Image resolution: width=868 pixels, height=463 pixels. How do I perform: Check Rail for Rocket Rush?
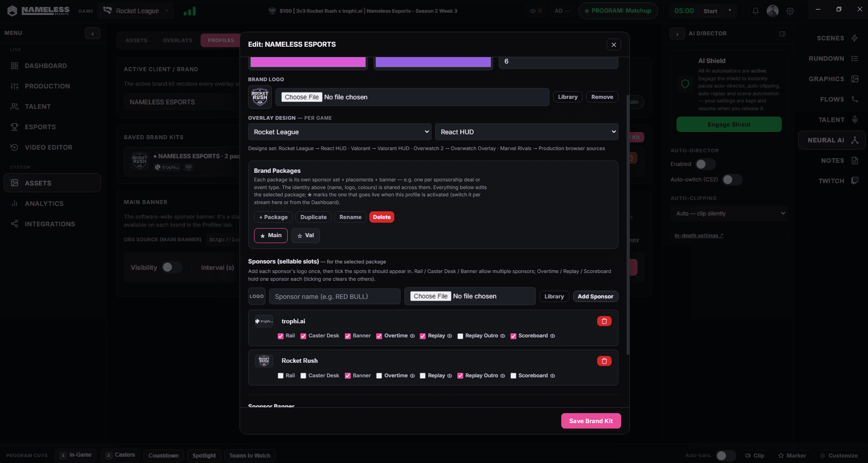click(281, 376)
